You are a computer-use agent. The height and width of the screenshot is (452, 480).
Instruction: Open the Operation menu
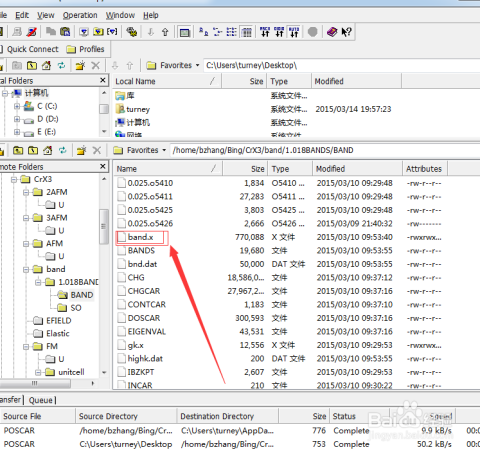pos(80,15)
